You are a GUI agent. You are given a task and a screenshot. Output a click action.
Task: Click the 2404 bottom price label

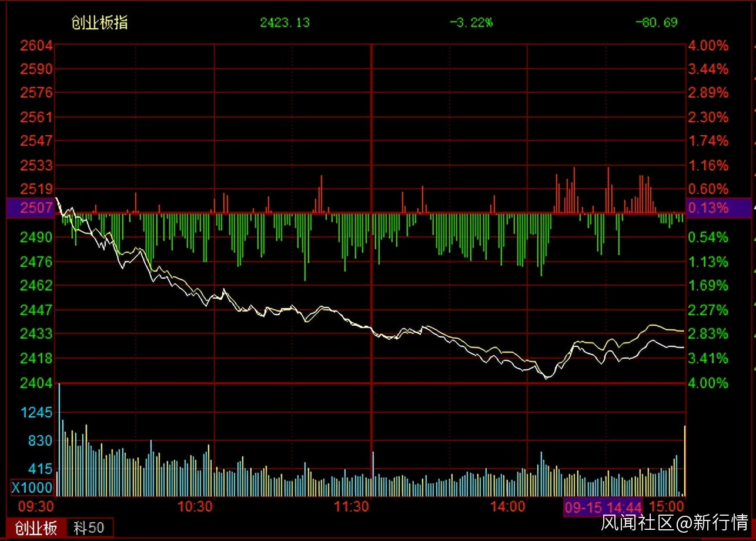pos(36,383)
